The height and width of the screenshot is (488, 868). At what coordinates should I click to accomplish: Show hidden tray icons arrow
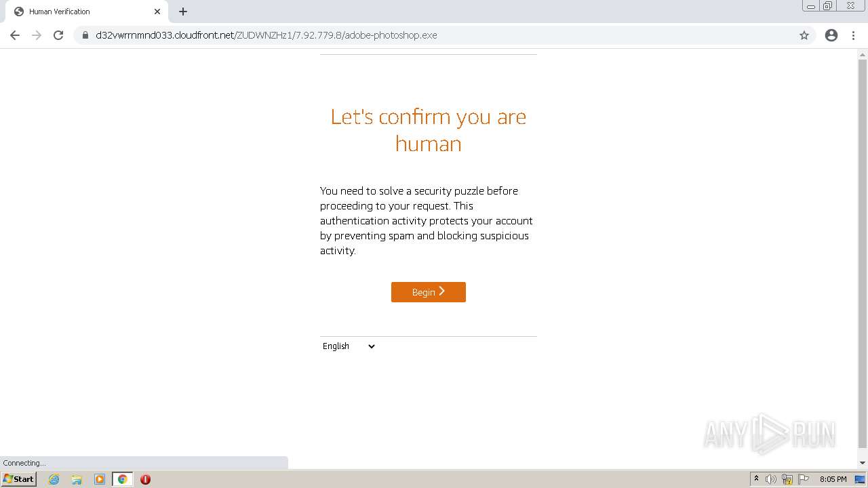(756, 479)
